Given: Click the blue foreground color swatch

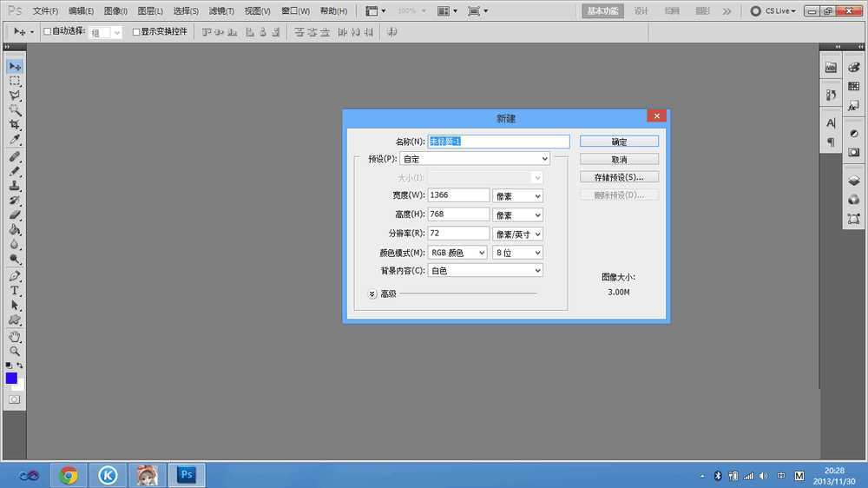Looking at the screenshot, I should click(11, 379).
